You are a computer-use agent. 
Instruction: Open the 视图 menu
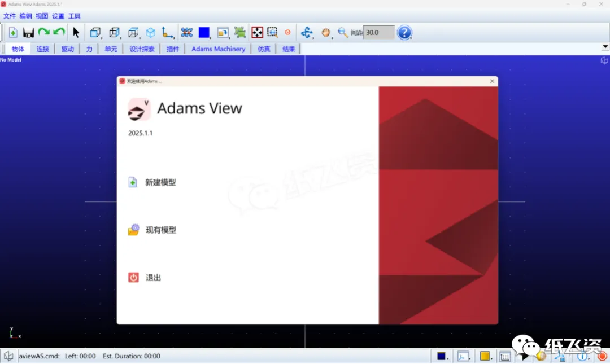point(42,16)
